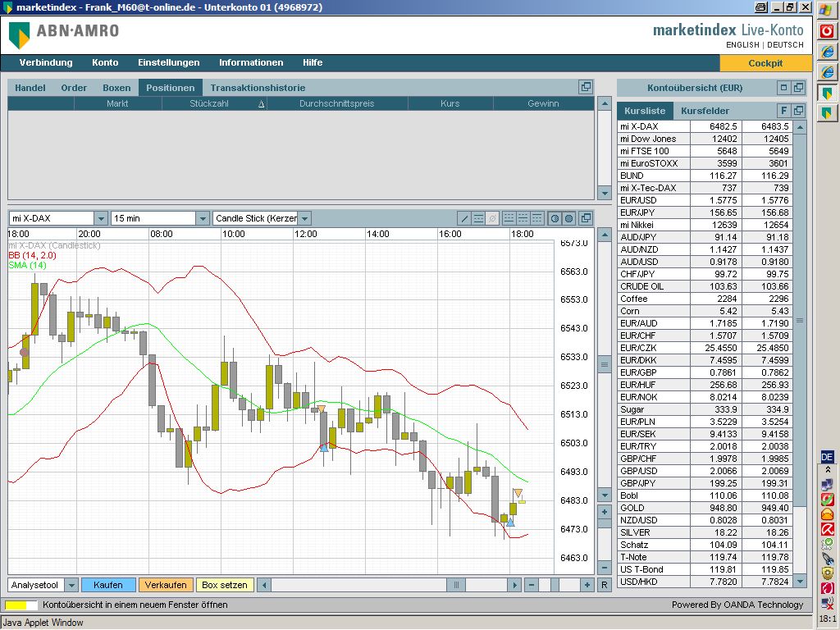
Task: Toggle the light-dotted circle chart button
Action: [555, 218]
